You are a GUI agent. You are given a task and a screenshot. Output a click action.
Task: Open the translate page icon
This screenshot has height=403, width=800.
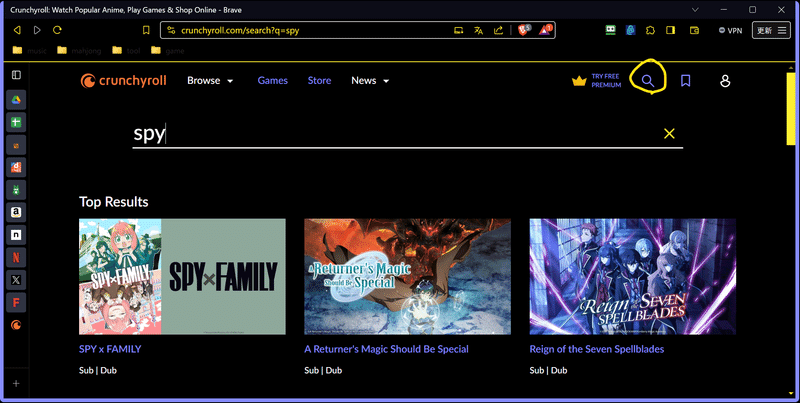coord(478,30)
